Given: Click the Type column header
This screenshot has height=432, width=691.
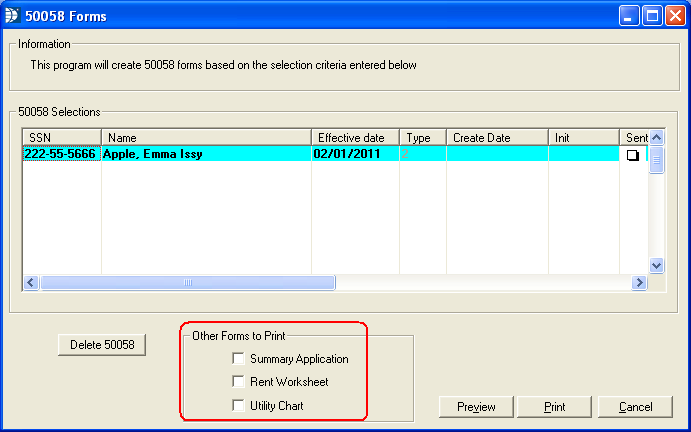Looking at the screenshot, I should (422, 137).
